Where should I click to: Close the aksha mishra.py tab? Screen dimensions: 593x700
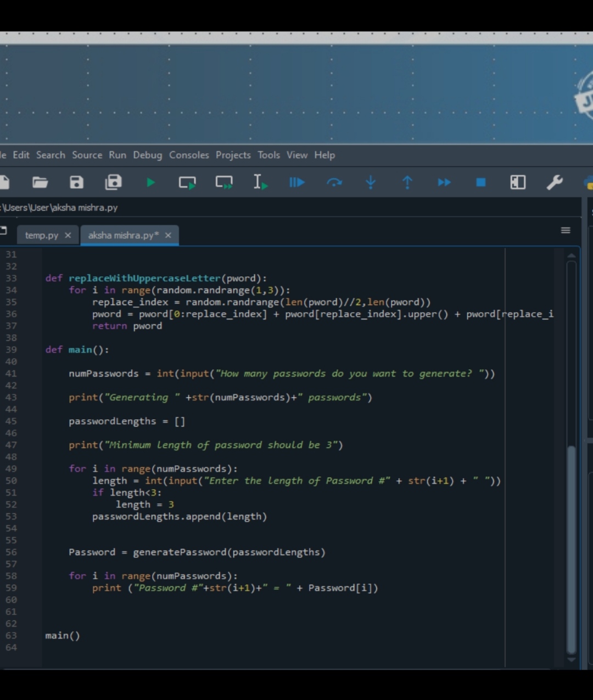(x=168, y=235)
